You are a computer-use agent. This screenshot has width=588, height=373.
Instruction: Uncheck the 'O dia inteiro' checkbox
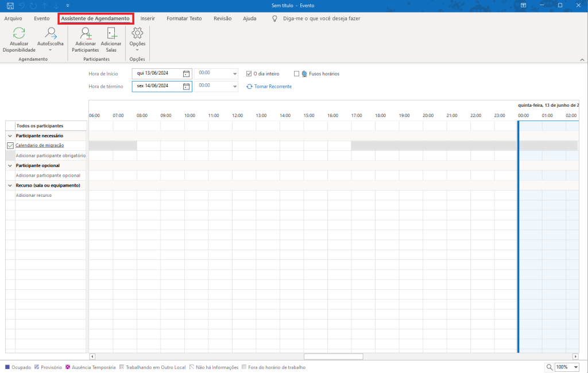[249, 73]
